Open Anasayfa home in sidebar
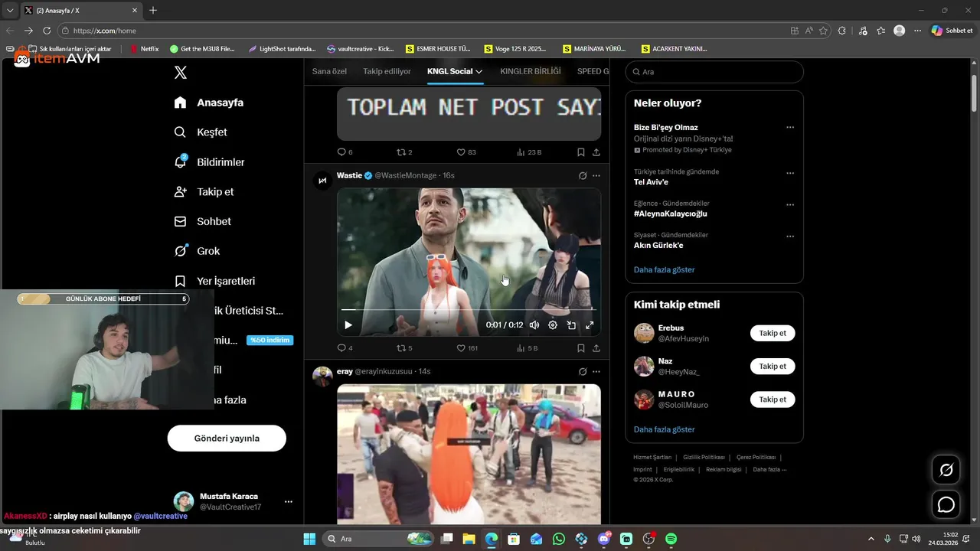This screenshot has width=980, height=551. (209, 103)
